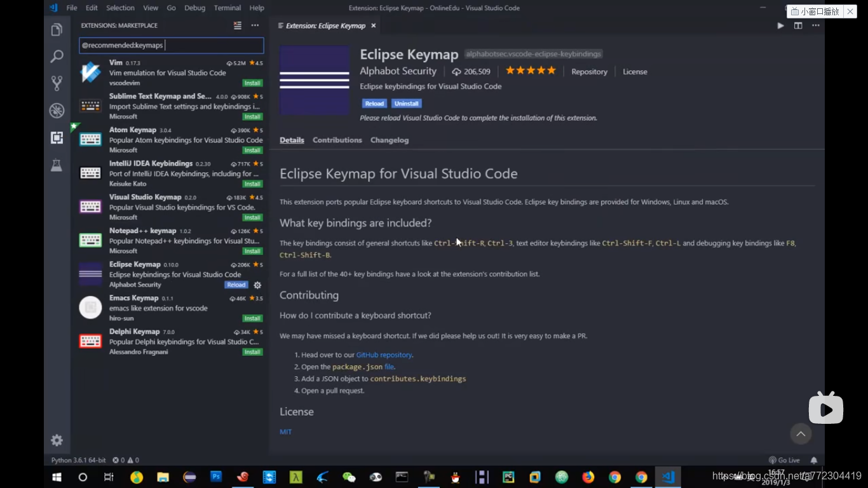Click Go Live in the status bar
Viewport: 868px width, 488px height.
click(784, 460)
